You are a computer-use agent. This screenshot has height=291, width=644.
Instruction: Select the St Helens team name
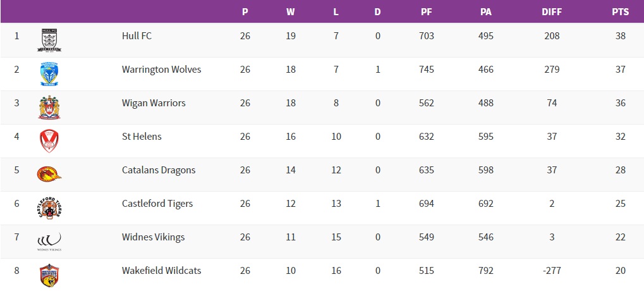[142, 137]
